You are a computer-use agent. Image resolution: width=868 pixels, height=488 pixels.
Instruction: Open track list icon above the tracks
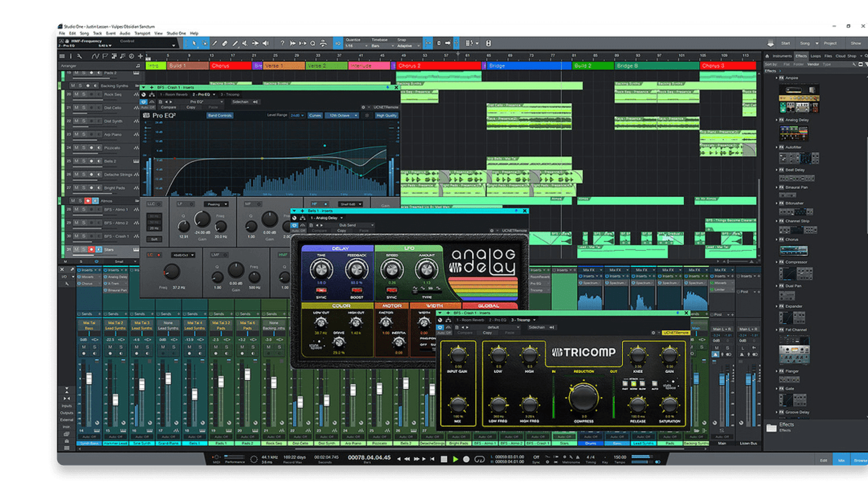(61, 56)
